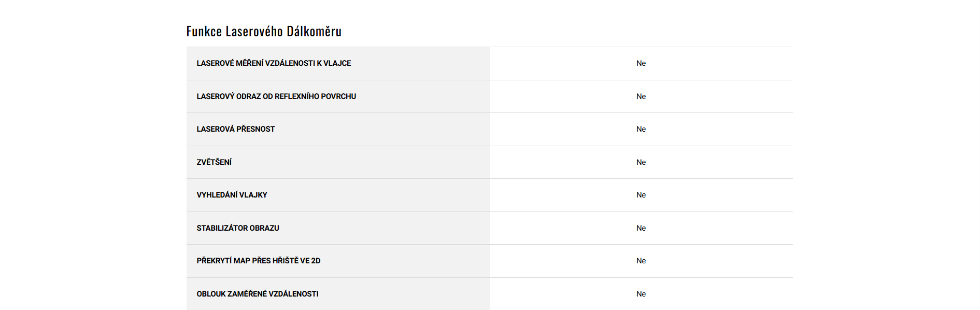Screen dimensions: 980x310
Task: Click the word Funkce in the heading
Action: [204, 32]
